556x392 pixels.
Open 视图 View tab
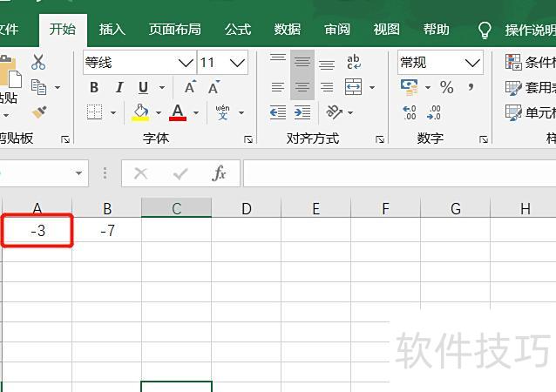tap(387, 29)
